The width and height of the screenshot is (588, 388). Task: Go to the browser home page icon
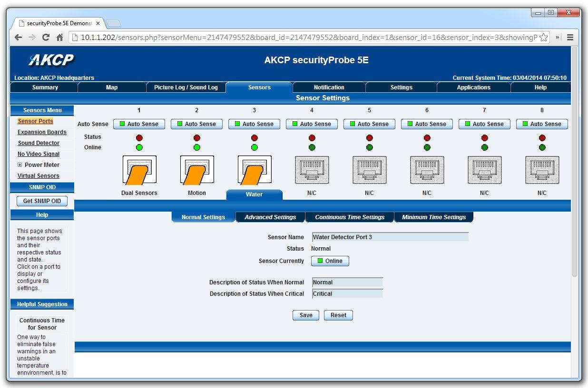60,37
